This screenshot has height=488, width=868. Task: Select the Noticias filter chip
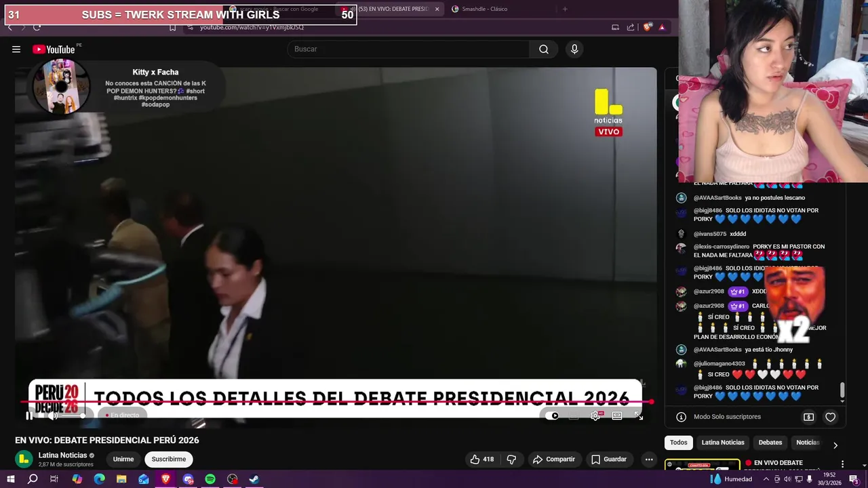pyautogui.click(x=807, y=443)
